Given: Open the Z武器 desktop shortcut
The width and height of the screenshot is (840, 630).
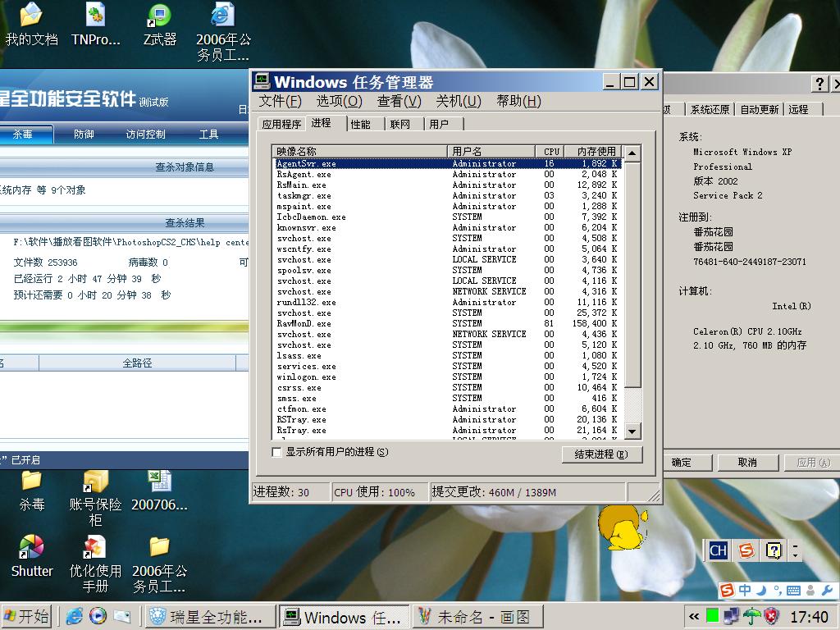Looking at the screenshot, I should [159, 25].
